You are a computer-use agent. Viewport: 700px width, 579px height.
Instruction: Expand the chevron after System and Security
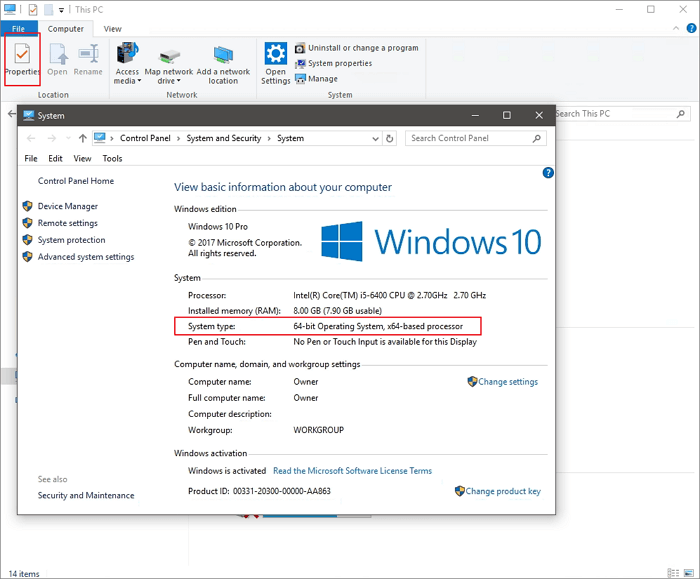pyautogui.click(x=269, y=138)
